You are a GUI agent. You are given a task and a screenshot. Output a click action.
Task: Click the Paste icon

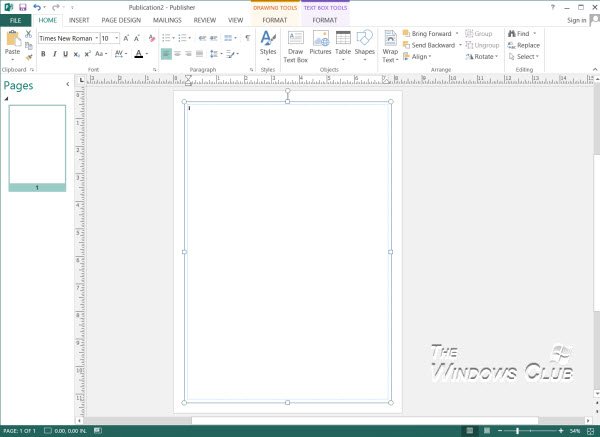pos(13,42)
